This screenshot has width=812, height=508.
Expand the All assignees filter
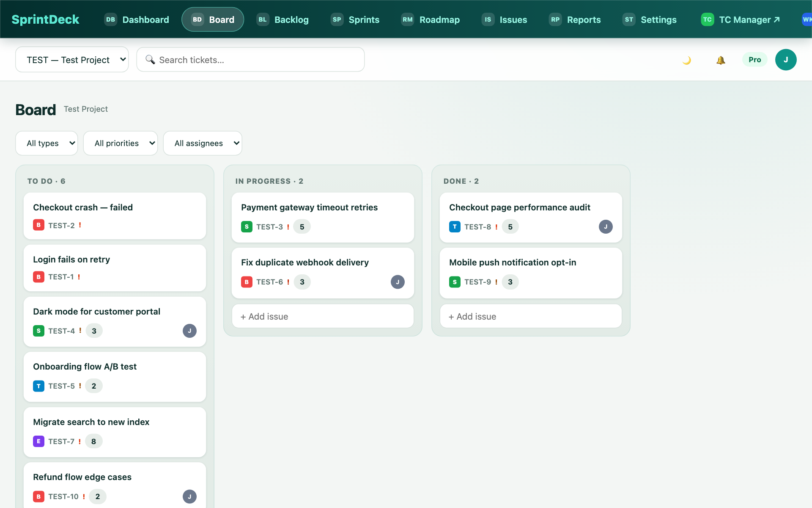[203, 143]
